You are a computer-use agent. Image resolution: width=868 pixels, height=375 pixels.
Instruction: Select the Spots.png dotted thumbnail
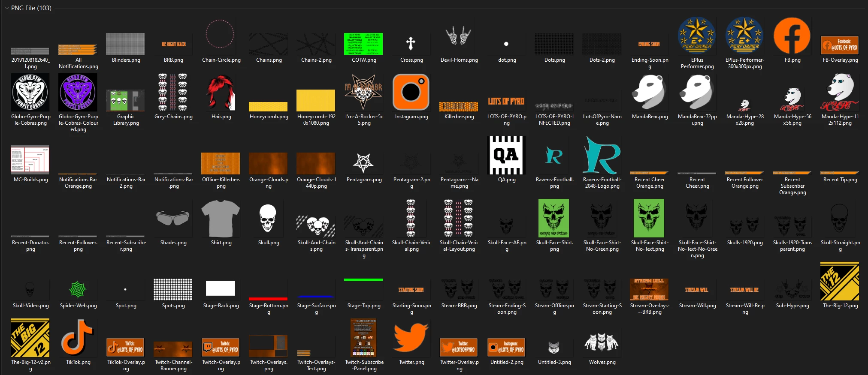pos(173,289)
